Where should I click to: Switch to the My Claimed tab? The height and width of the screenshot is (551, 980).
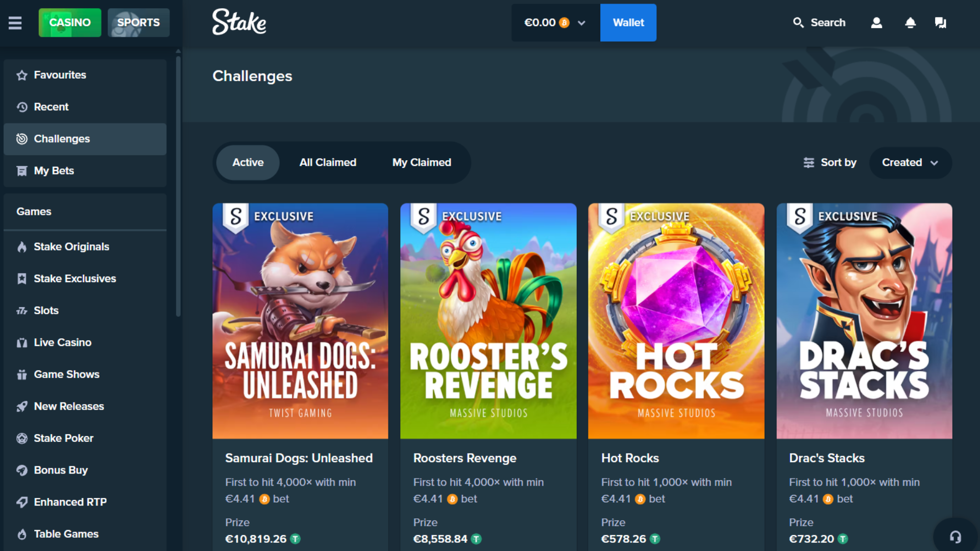[x=422, y=163]
